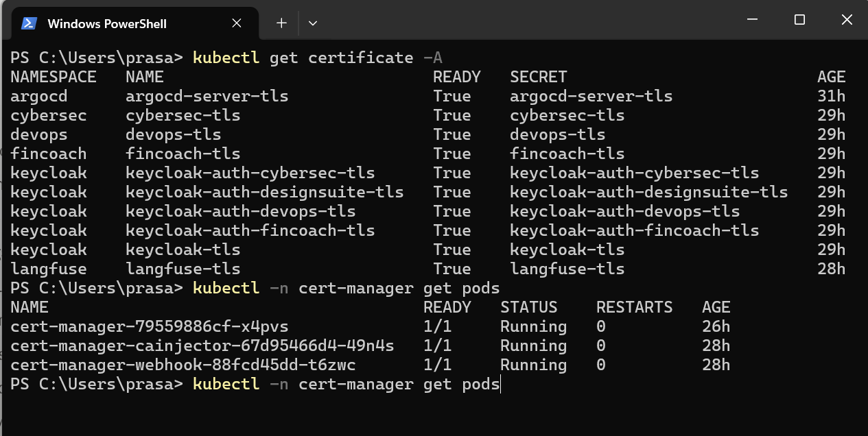Close the Windows PowerShell tab
The width and height of the screenshot is (868, 436).
click(237, 23)
